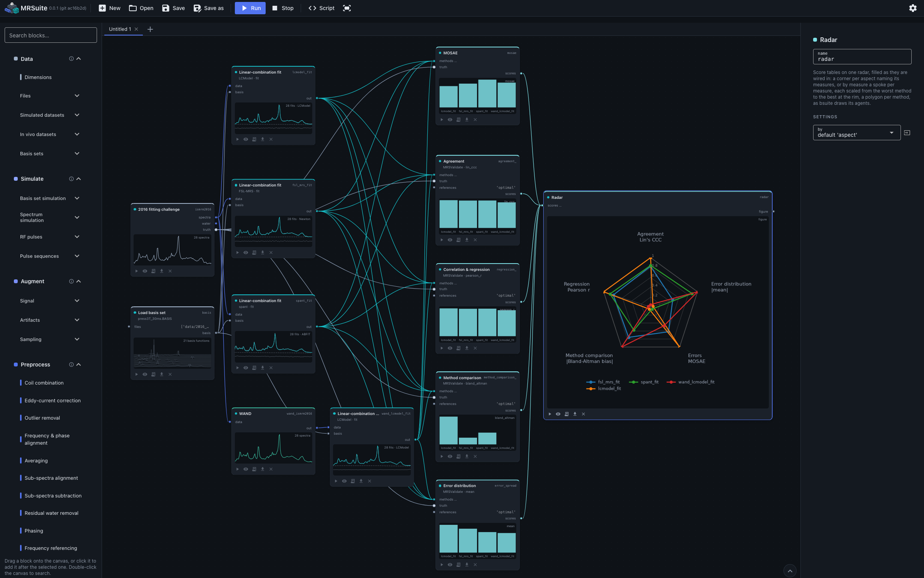Click save icon on MOSAE block
924x578 pixels.
coord(458,119)
